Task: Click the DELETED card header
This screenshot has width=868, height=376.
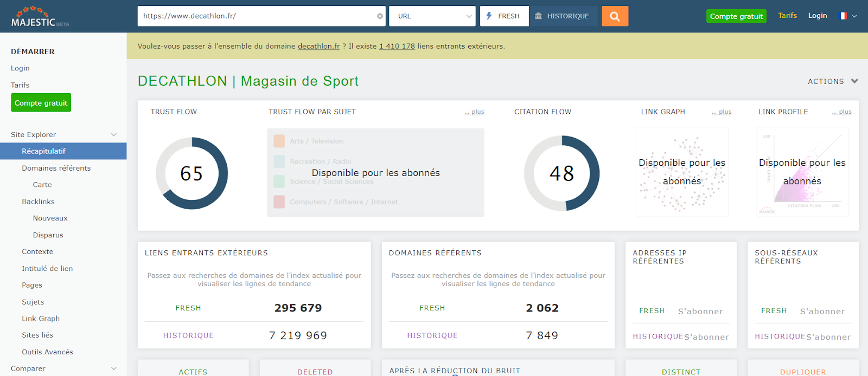Action: pyautogui.click(x=315, y=372)
